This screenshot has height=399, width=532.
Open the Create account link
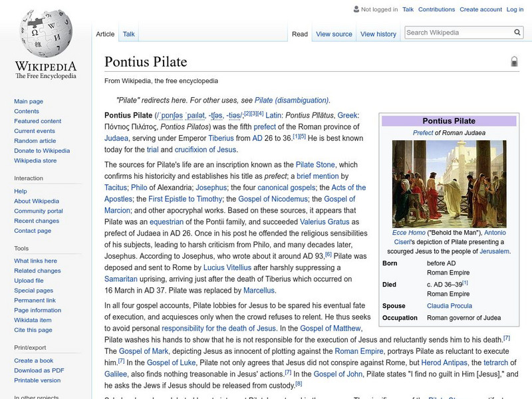[481, 9]
